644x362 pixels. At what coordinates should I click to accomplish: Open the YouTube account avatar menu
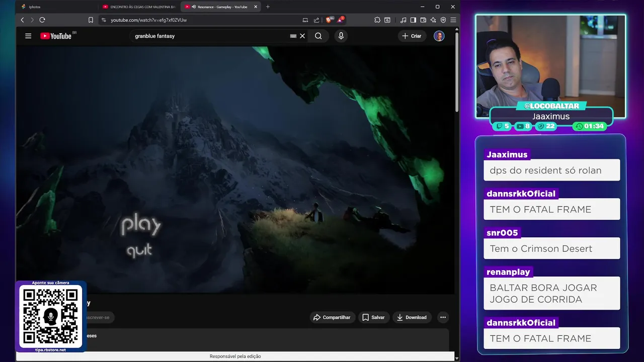(x=439, y=36)
